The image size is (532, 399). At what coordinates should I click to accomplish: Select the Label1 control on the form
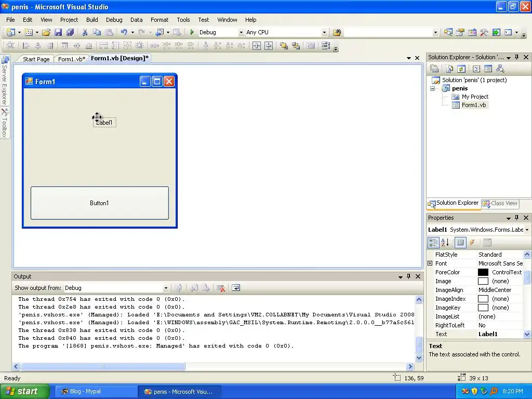click(104, 123)
